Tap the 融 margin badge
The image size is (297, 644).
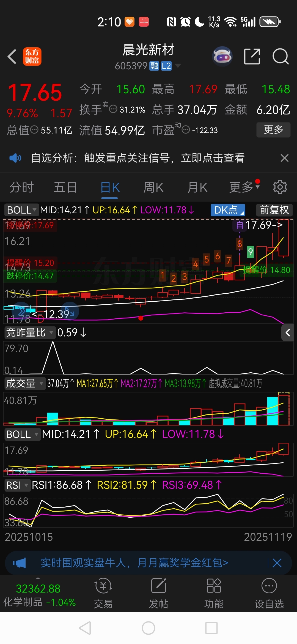[x=154, y=66]
